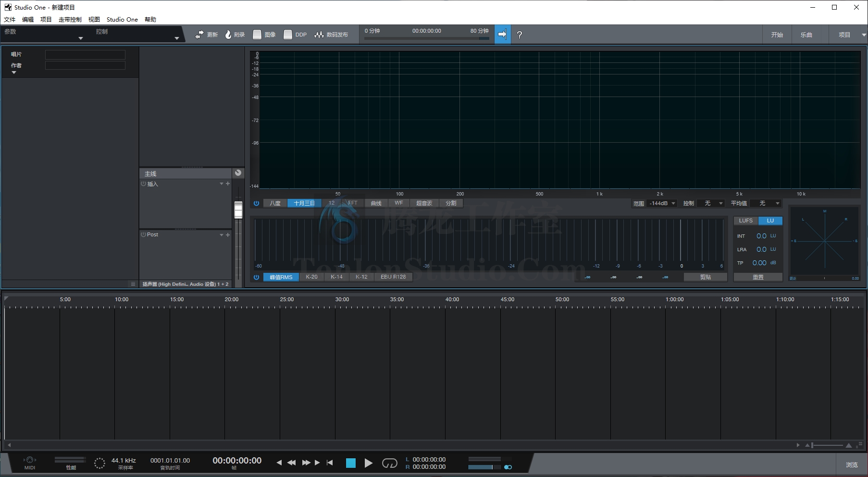This screenshot has width=868, height=477.
Task: Click the previous track single-left arrow
Action: click(x=279, y=463)
